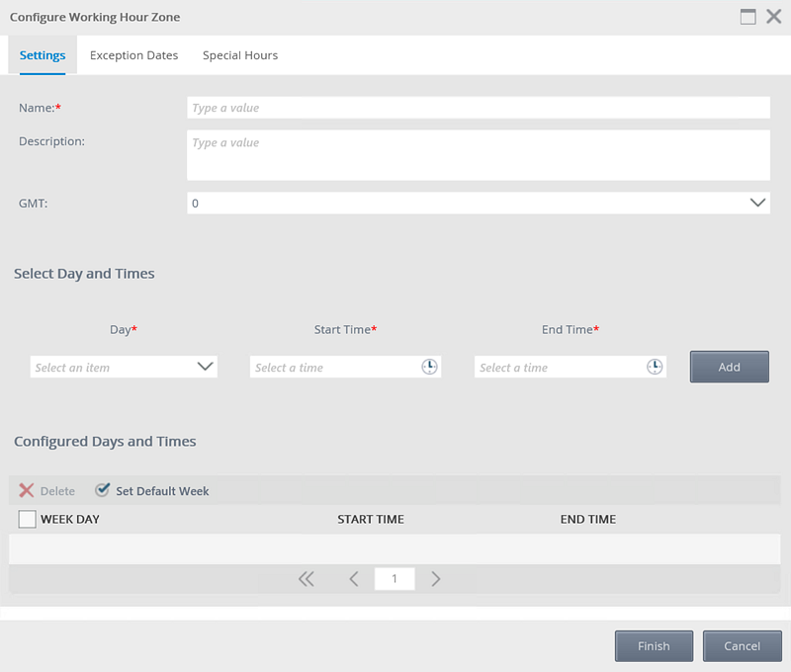Open the End Time clock picker icon
Viewport: 791px width, 672px height.
pos(655,367)
